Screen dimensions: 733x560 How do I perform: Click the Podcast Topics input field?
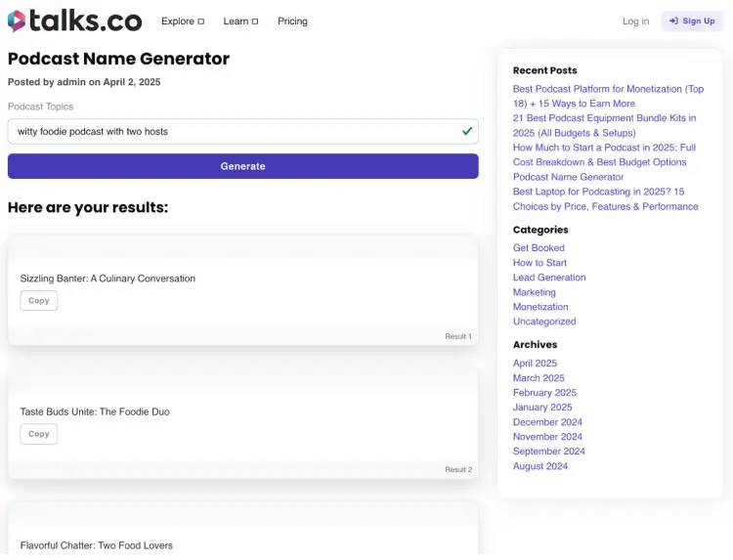tap(243, 131)
